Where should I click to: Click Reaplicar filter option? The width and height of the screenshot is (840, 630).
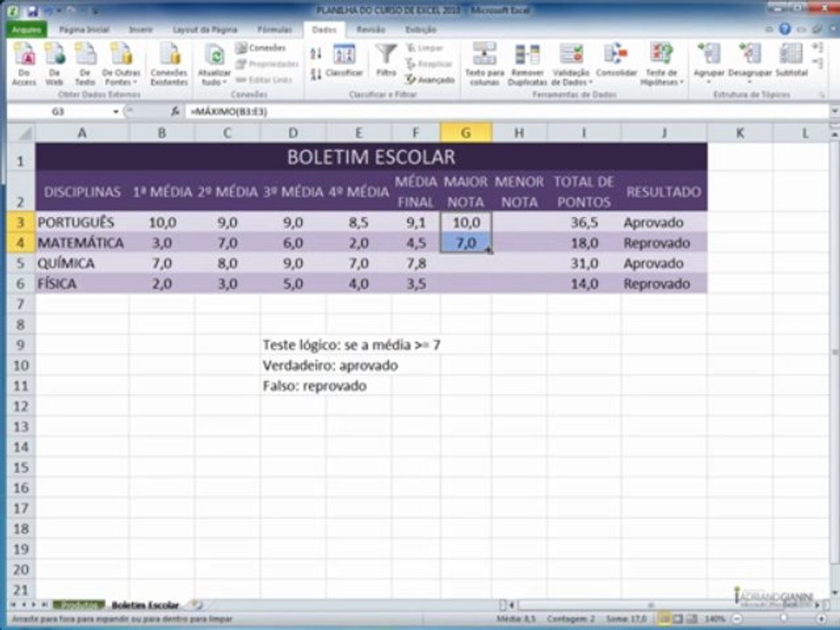(x=428, y=64)
